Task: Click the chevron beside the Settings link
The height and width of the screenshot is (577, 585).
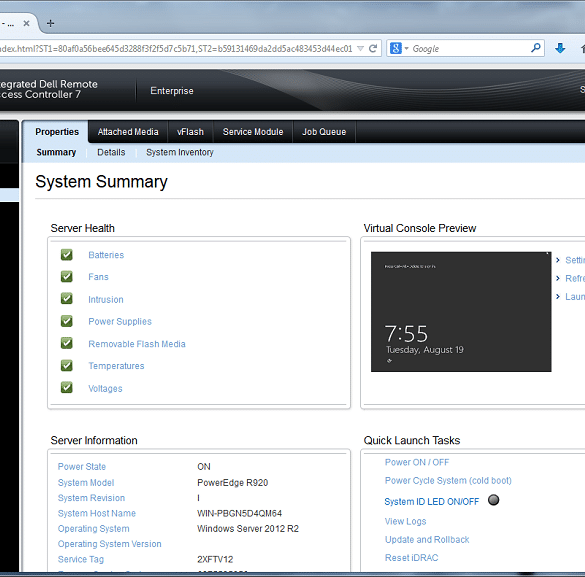Action: click(x=558, y=260)
